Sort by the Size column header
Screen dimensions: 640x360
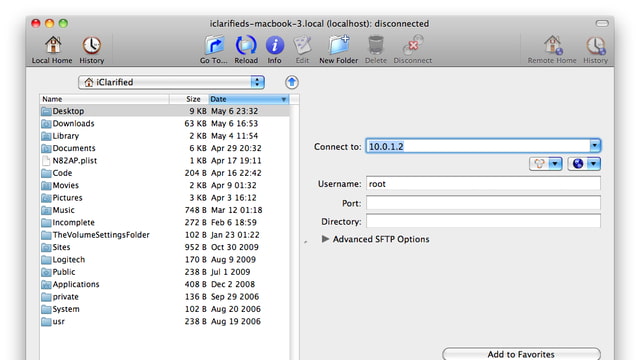189,99
